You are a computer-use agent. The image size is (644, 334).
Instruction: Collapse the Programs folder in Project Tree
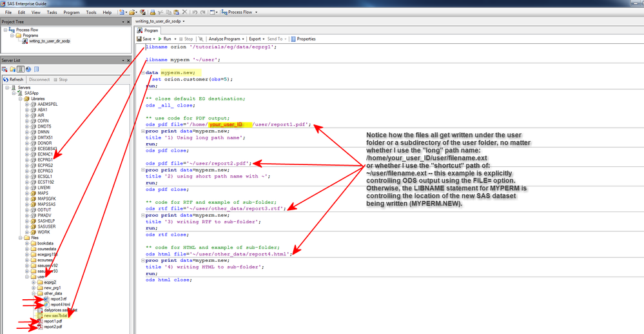pos(12,35)
